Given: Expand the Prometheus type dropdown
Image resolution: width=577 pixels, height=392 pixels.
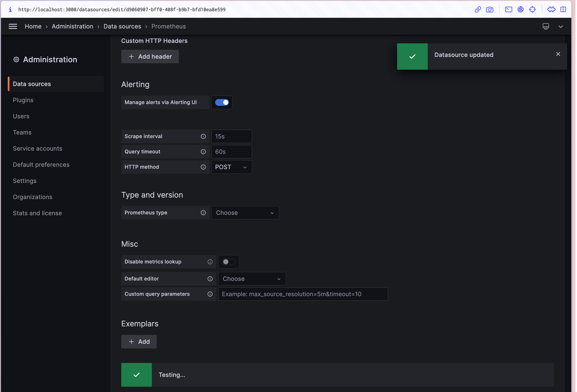Looking at the screenshot, I should click(245, 213).
